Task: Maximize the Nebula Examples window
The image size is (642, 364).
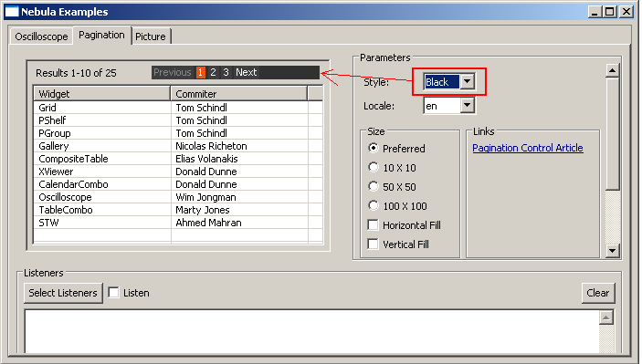Action: tap(609, 12)
